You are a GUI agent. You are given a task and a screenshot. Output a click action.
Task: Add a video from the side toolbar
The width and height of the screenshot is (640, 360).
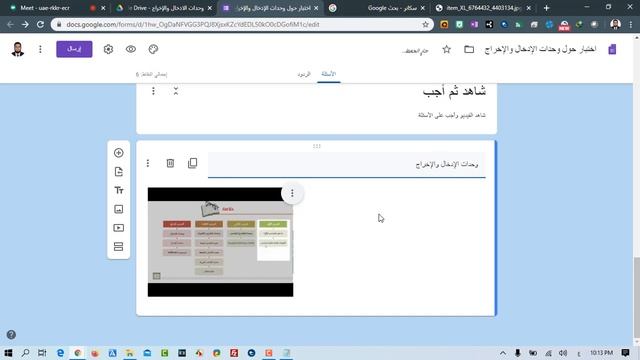pos(119,228)
